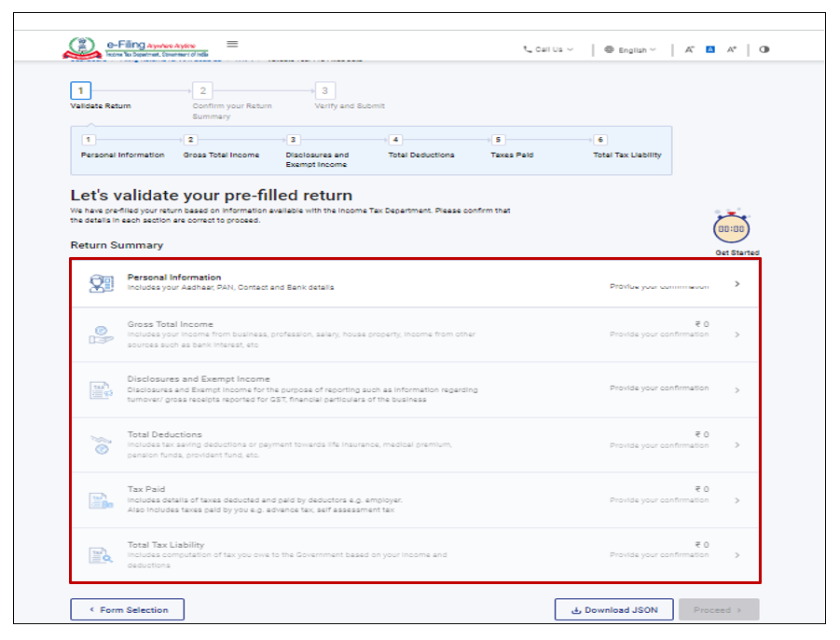Click the Get Started timer icon
This screenshot has width=840, height=640.
[x=731, y=228]
